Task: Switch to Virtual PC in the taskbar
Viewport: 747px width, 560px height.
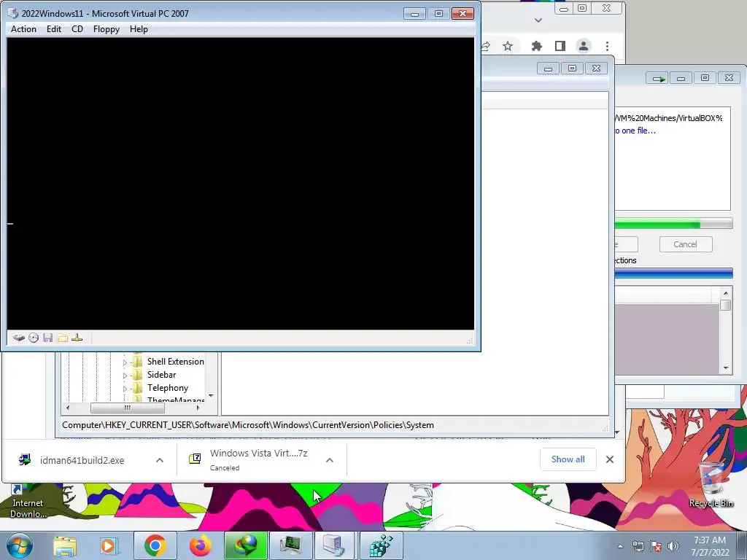Action: coord(333,545)
